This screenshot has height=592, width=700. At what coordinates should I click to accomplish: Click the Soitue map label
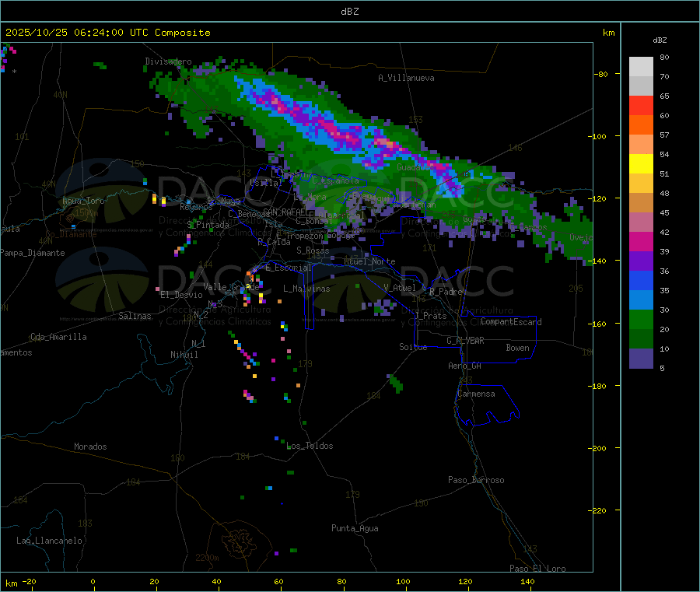point(413,347)
